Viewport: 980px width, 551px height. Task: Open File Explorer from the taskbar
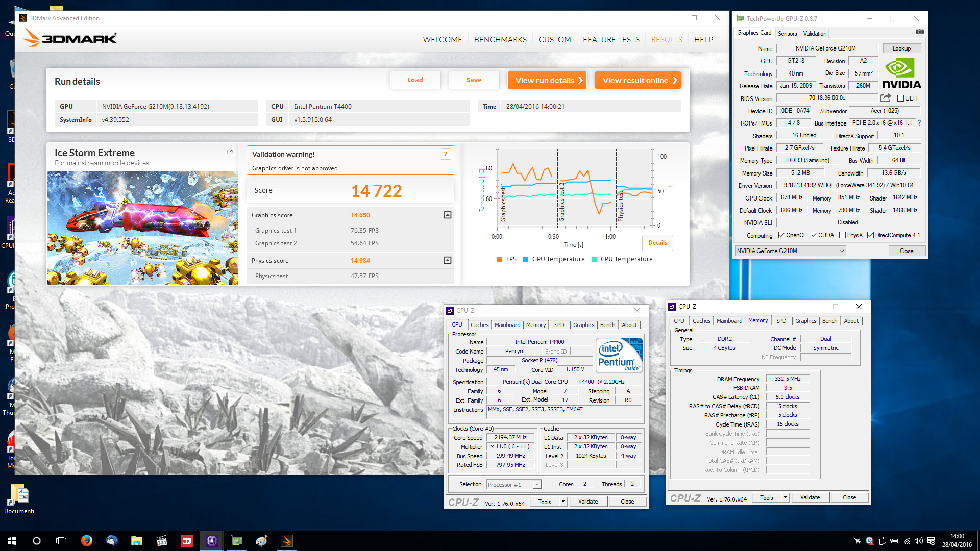[x=137, y=541]
